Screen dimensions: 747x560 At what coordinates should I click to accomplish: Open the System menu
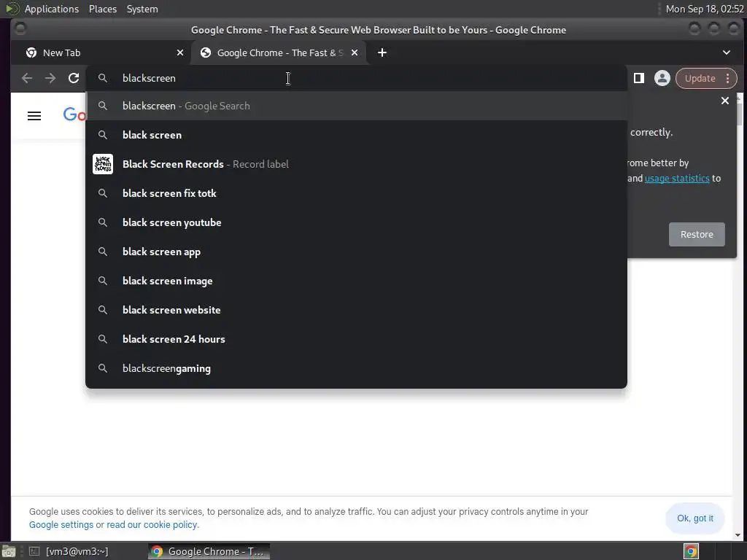[142, 9]
